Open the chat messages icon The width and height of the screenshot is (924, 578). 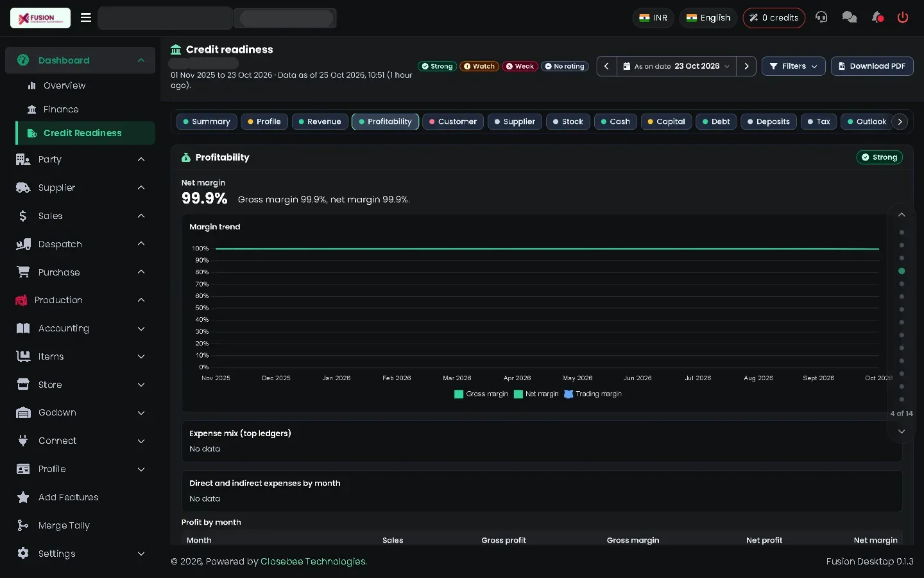(x=850, y=17)
